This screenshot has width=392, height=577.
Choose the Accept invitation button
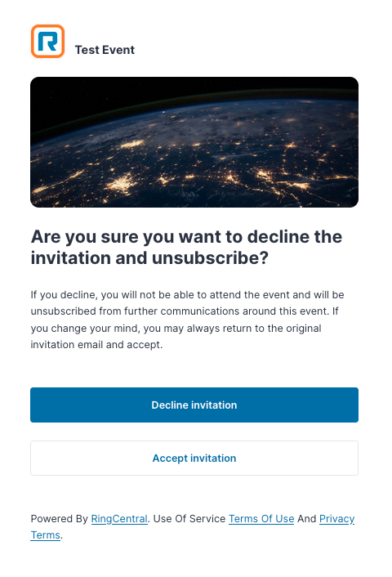point(194,458)
